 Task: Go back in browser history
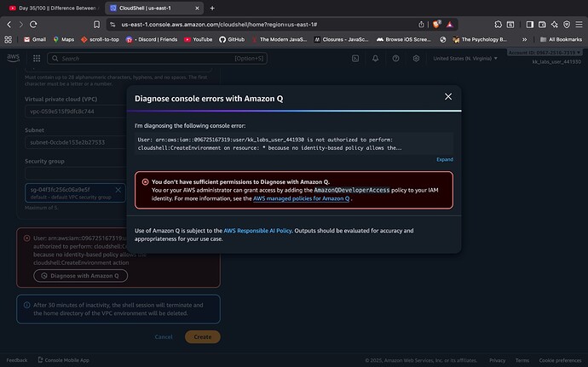pyautogui.click(x=9, y=25)
